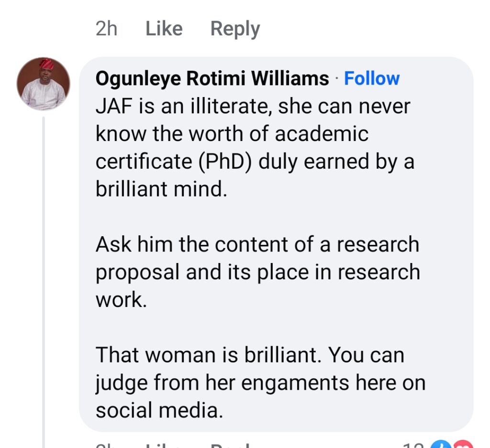This screenshot has height=448, width=490.
Task: Tap the cut-off Reply link below the comment
Action: point(232,446)
